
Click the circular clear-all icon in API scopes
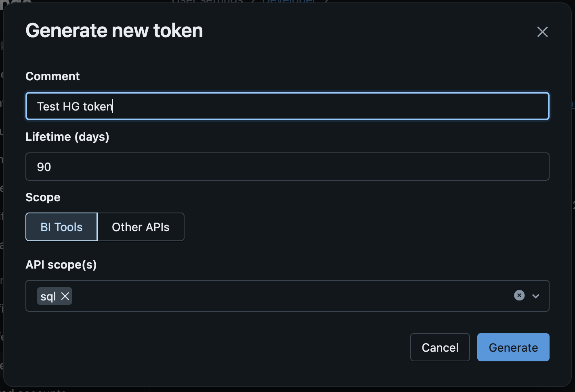coord(519,296)
